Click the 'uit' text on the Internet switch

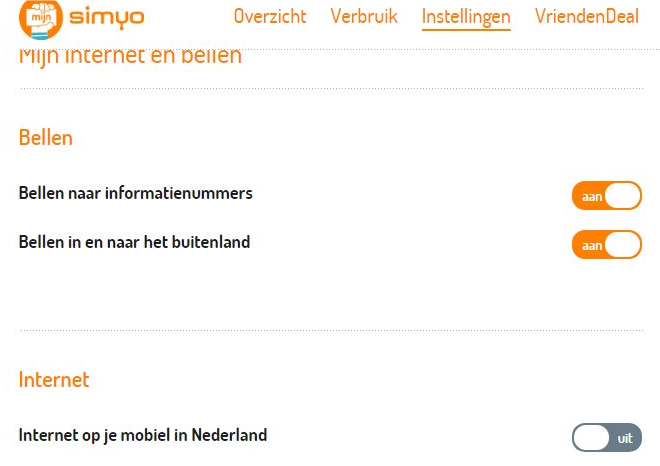click(625, 438)
